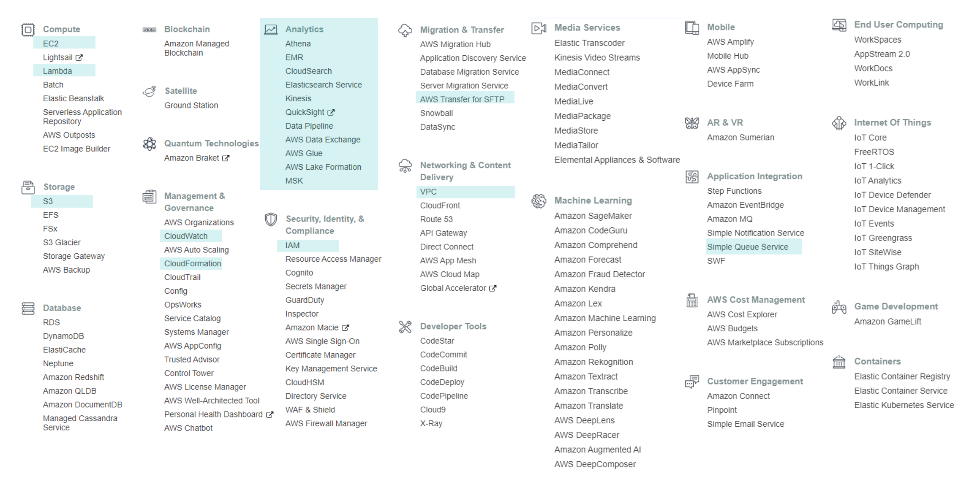Open Simple Email Service
The image size is (980, 479).
click(746, 424)
